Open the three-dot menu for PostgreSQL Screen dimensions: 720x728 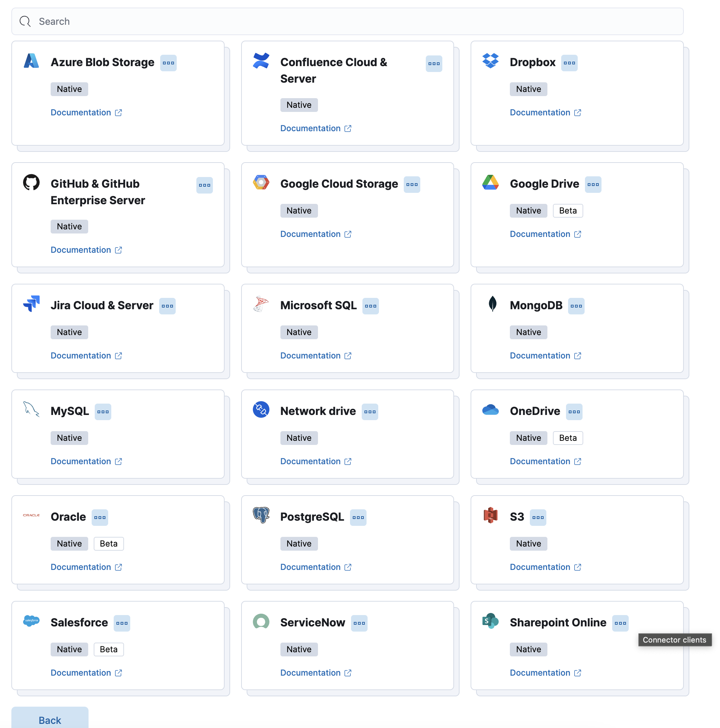coord(359,517)
